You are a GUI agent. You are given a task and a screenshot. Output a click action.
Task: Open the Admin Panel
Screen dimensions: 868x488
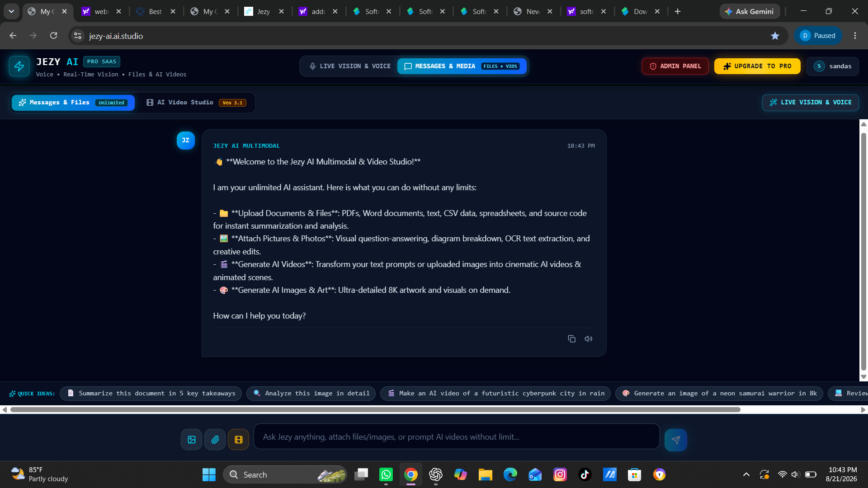(x=675, y=66)
